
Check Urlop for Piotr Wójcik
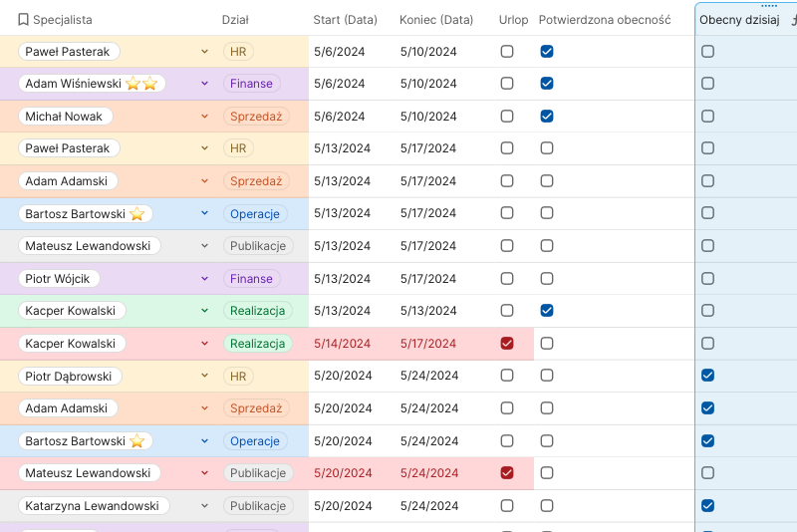(x=507, y=278)
